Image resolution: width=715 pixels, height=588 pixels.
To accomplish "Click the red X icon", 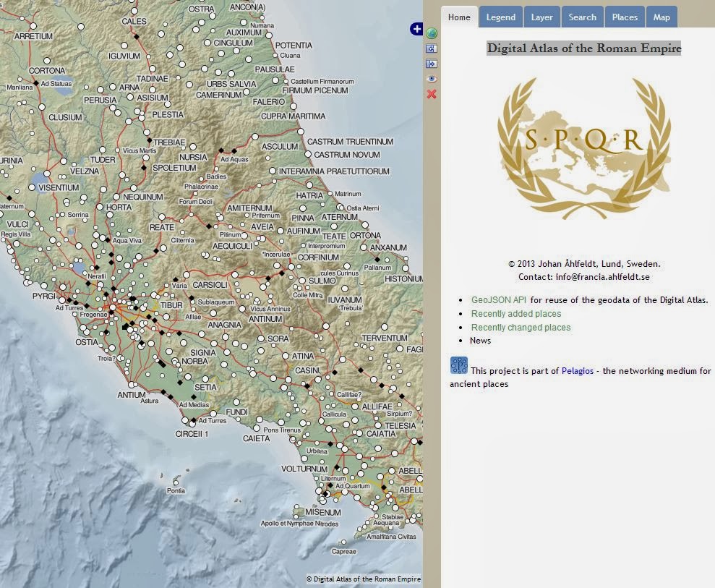I will click(432, 94).
